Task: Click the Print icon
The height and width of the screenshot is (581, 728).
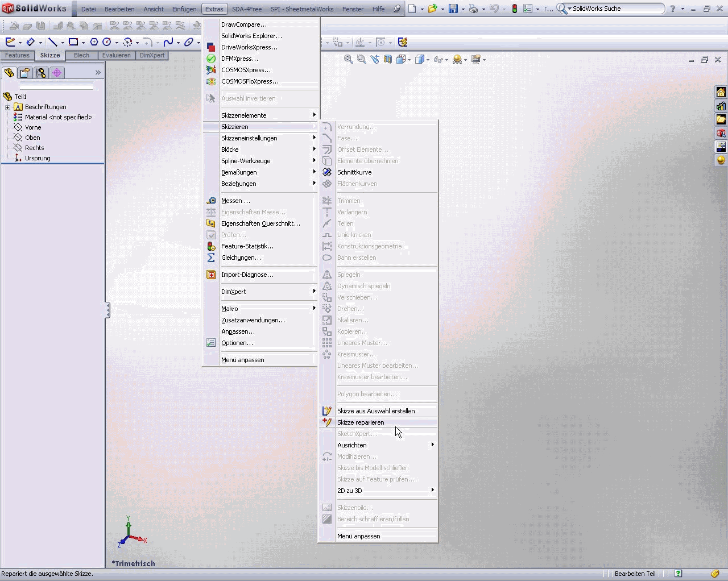Action: point(473,9)
